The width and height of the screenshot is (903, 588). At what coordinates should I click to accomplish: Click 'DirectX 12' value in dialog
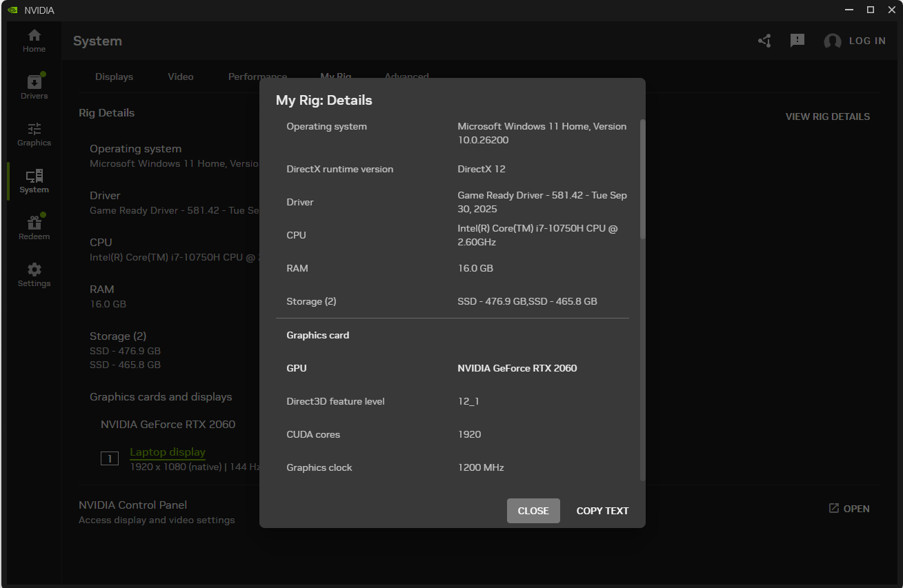click(x=482, y=169)
